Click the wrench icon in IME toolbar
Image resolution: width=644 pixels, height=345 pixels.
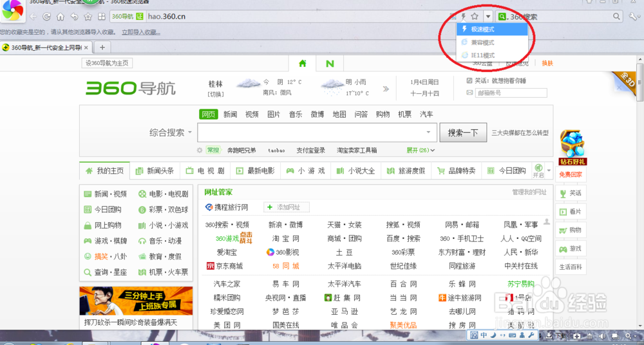(530, 335)
